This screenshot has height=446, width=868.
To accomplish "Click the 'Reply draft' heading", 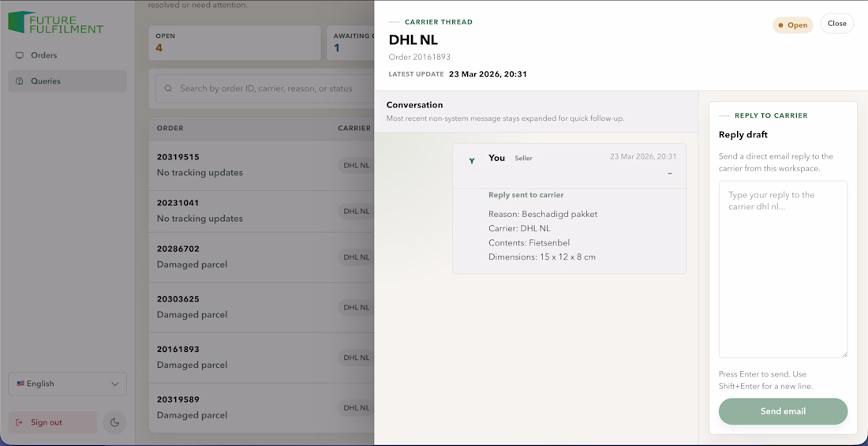I will coord(743,135).
